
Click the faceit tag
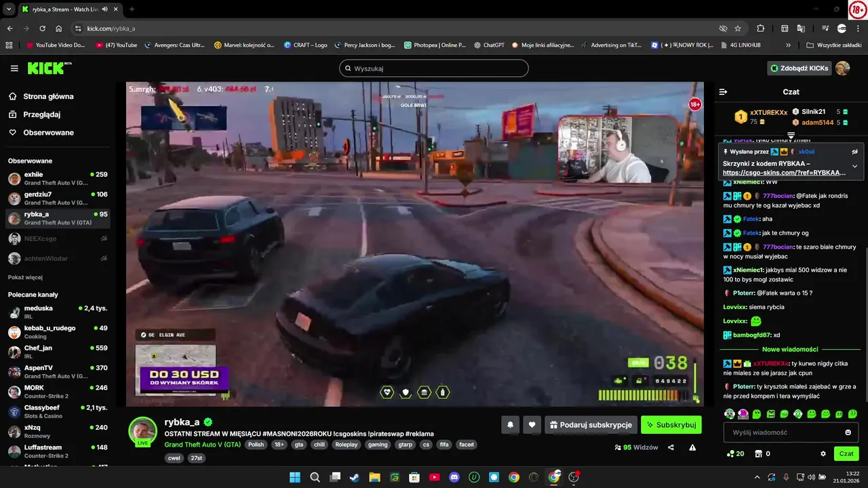(467, 445)
